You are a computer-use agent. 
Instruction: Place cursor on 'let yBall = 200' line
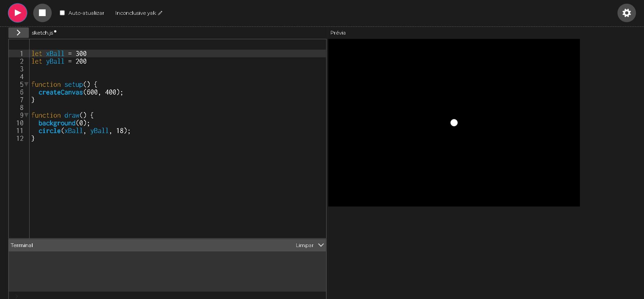59,61
